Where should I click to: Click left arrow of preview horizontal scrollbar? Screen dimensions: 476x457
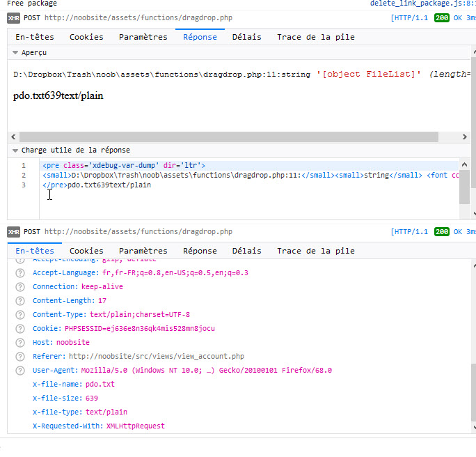(13, 137)
